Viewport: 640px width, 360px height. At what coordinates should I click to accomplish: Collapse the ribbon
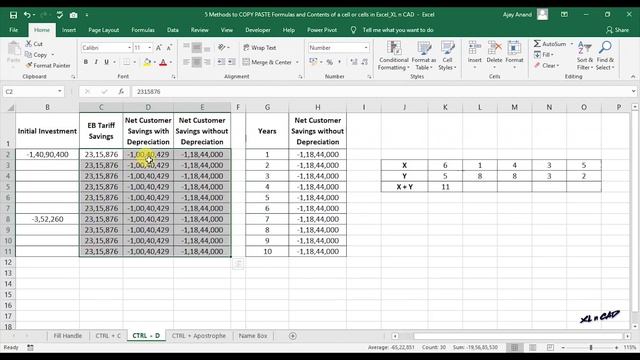[633, 76]
